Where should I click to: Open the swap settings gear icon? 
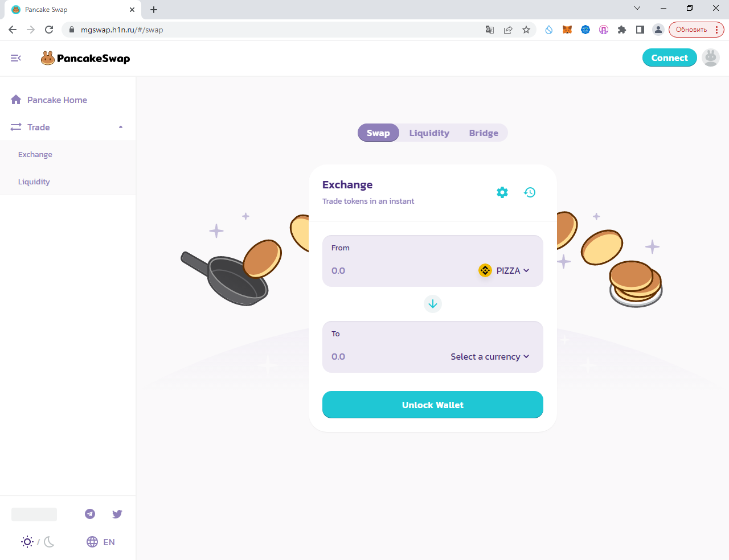502,192
